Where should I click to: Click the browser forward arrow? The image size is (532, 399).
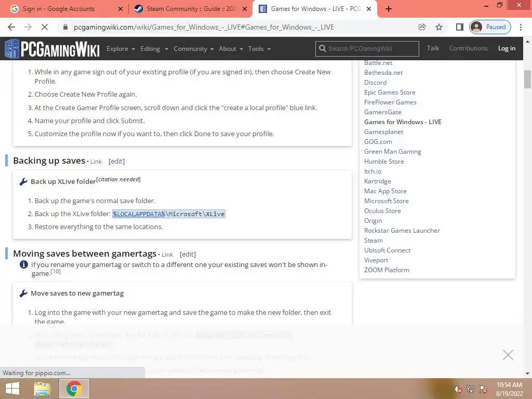pyautogui.click(x=28, y=27)
